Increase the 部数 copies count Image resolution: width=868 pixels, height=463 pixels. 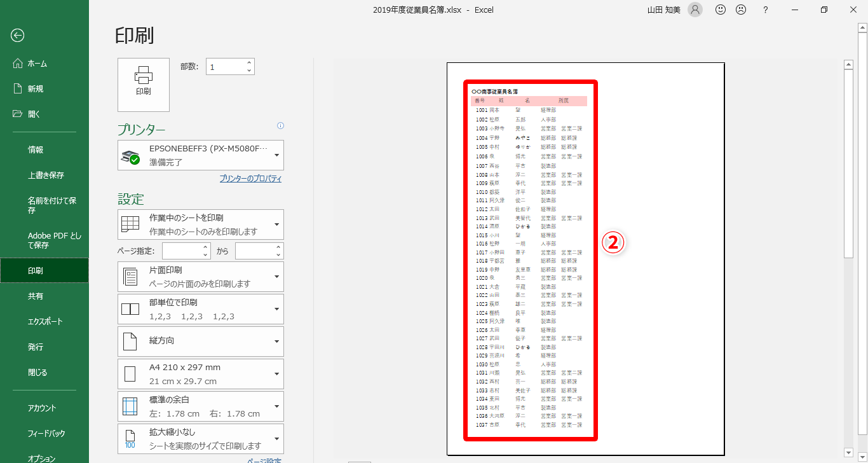coord(249,63)
